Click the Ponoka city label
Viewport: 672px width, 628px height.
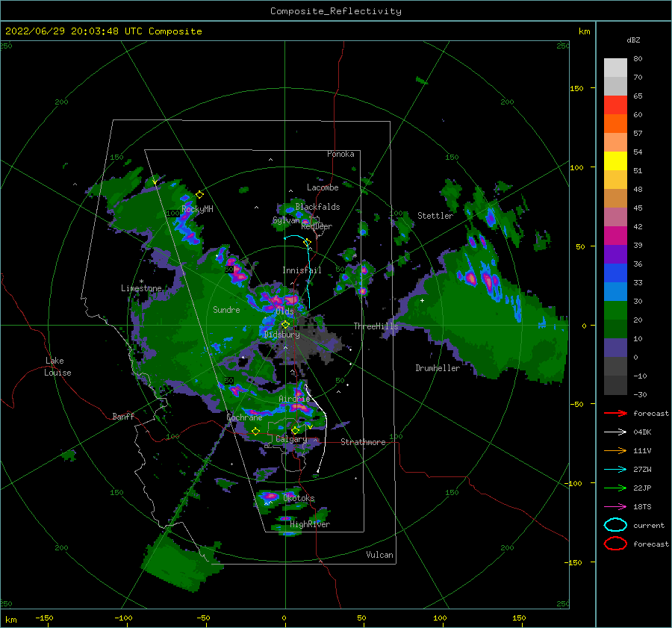click(340, 154)
